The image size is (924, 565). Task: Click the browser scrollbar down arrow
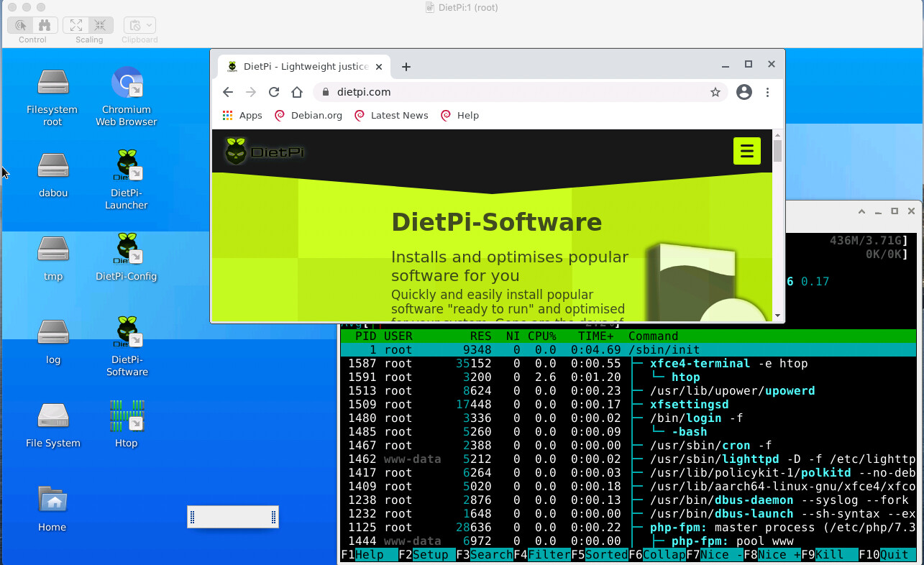777,316
